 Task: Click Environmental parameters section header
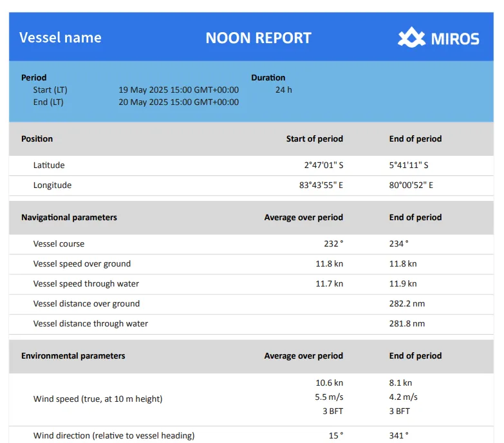73,356
